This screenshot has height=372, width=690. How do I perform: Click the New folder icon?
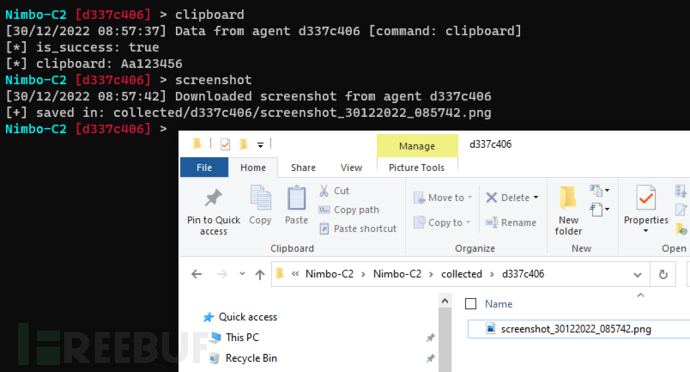(x=568, y=198)
